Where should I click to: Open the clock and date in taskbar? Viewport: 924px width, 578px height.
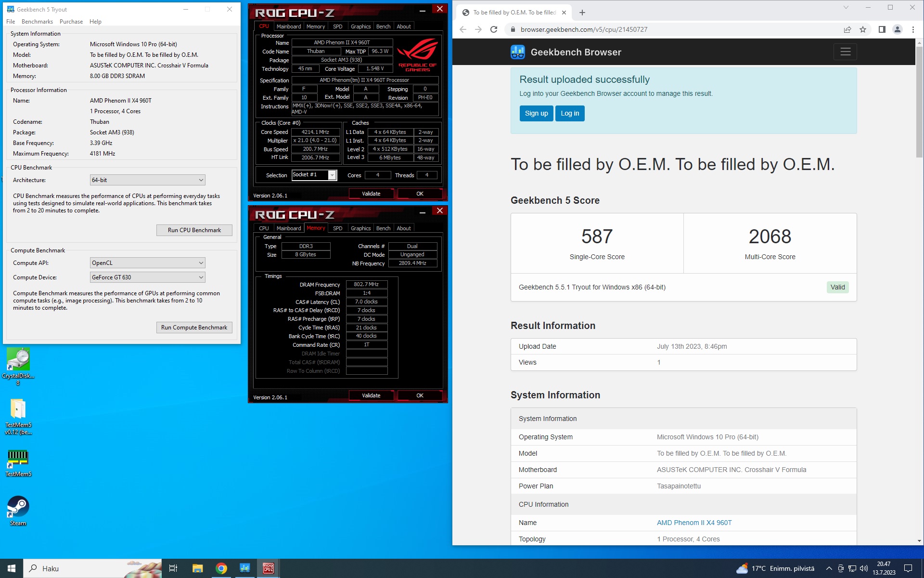[884, 568]
